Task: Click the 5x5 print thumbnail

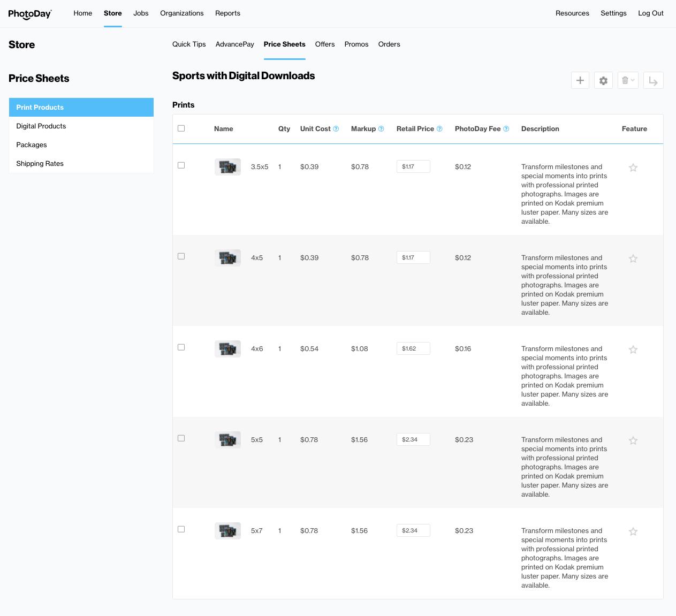Action: click(227, 440)
